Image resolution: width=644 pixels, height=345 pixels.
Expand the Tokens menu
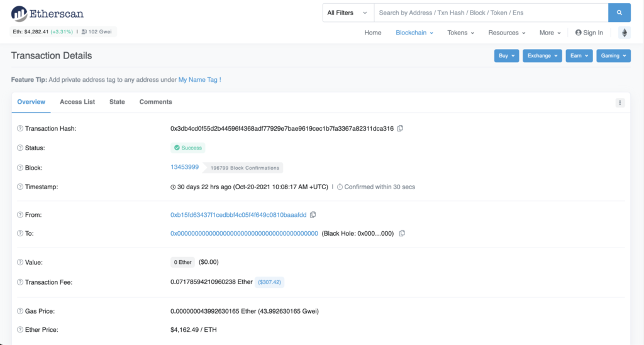point(461,33)
